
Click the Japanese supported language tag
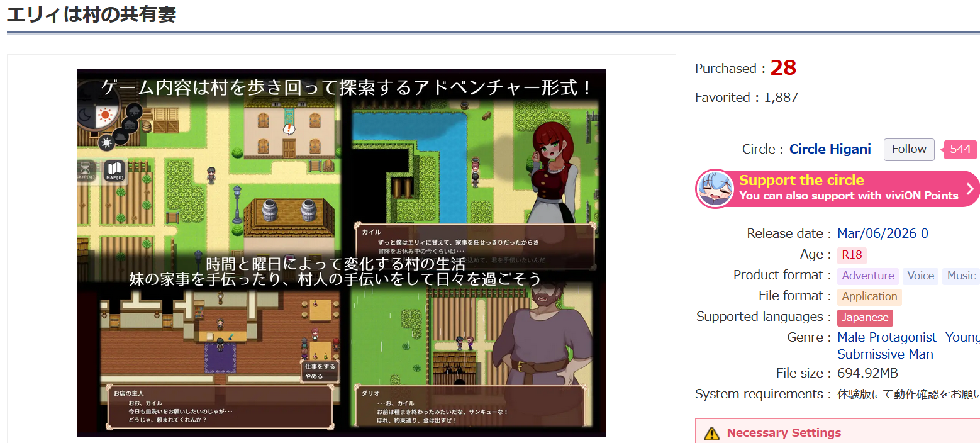click(865, 317)
